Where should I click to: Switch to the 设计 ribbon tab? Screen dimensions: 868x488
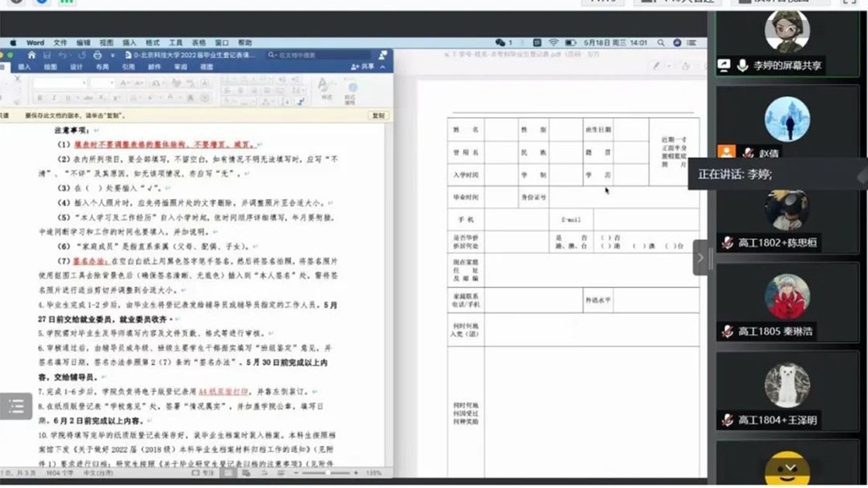(76, 67)
